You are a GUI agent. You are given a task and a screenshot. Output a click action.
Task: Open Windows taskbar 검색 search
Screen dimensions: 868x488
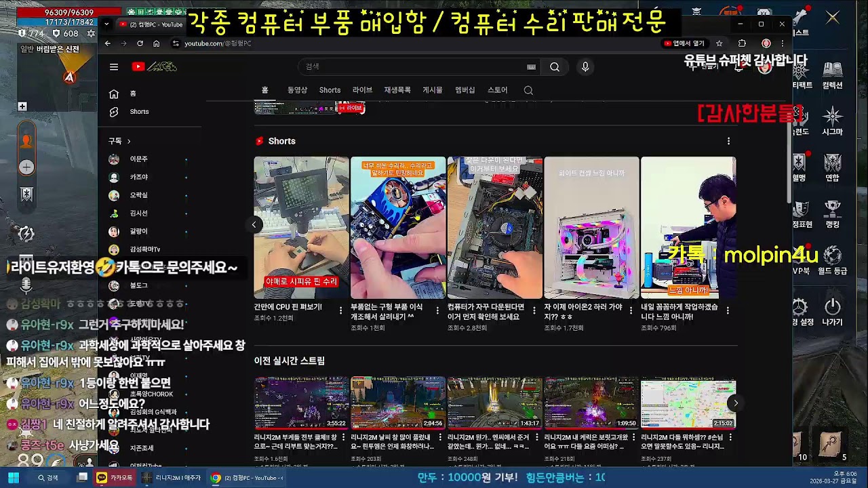point(48,478)
